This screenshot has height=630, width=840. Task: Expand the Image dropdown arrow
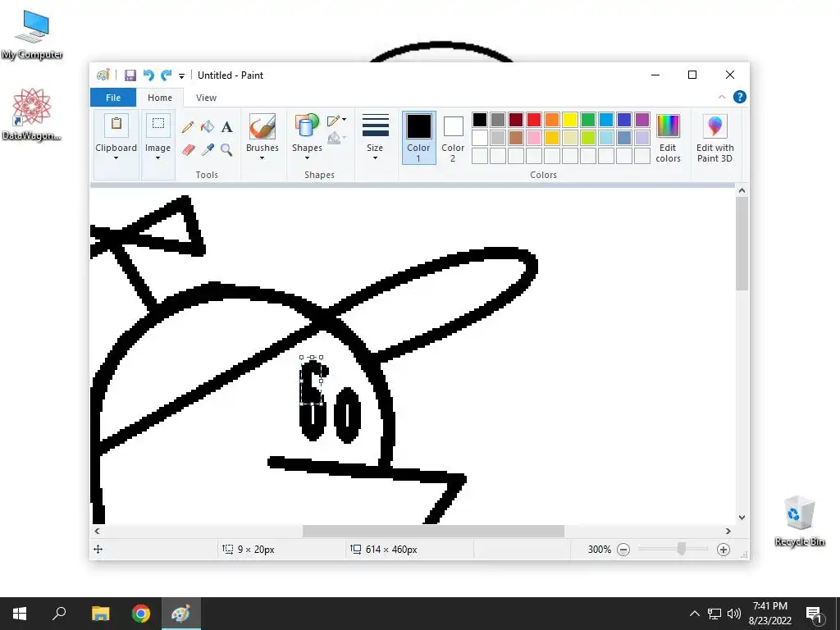[x=158, y=158]
